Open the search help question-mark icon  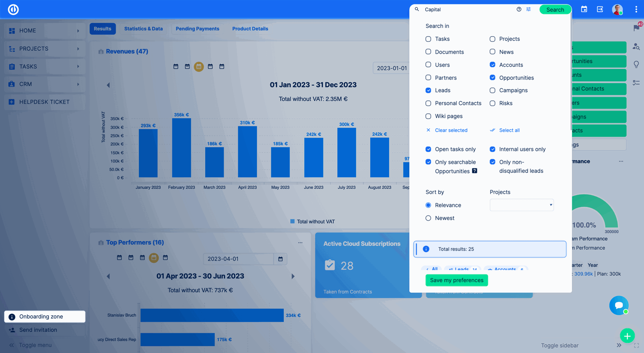pyautogui.click(x=519, y=9)
